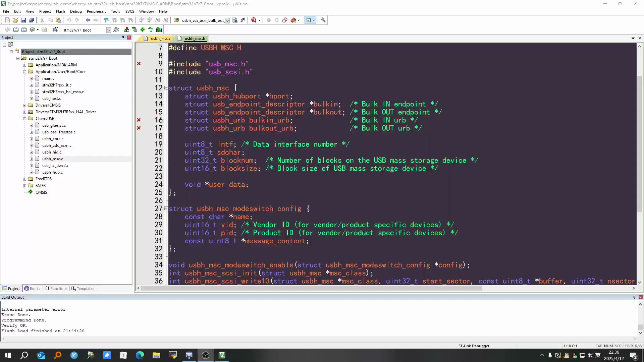Click Manage Run-Time Environment green diamond icon
The height and width of the screenshot is (362, 644).
pos(143,29)
